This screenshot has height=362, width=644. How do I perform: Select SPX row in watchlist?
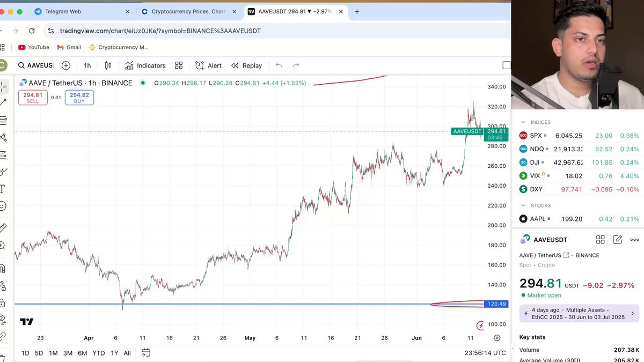pos(579,136)
